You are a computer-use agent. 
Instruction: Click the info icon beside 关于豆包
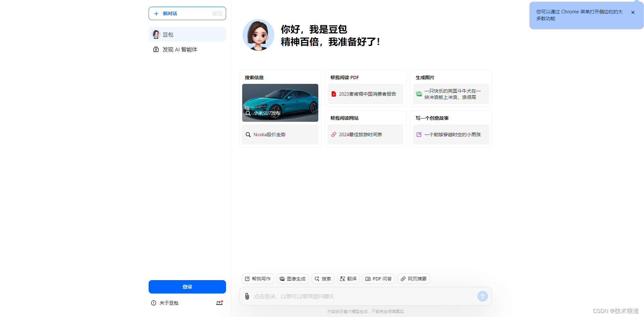tap(154, 303)
